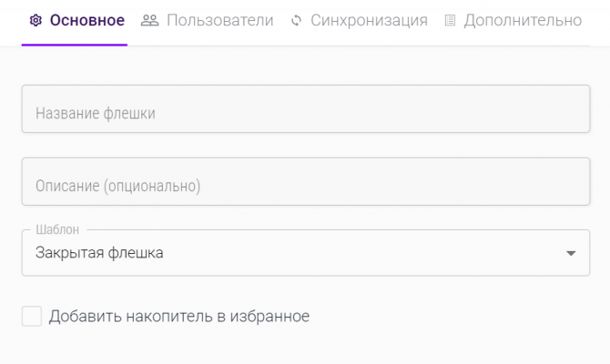610x364 pixels.
Task: Click the sync arrows icon beside Синхронизация
Action: tap(296, 20)
